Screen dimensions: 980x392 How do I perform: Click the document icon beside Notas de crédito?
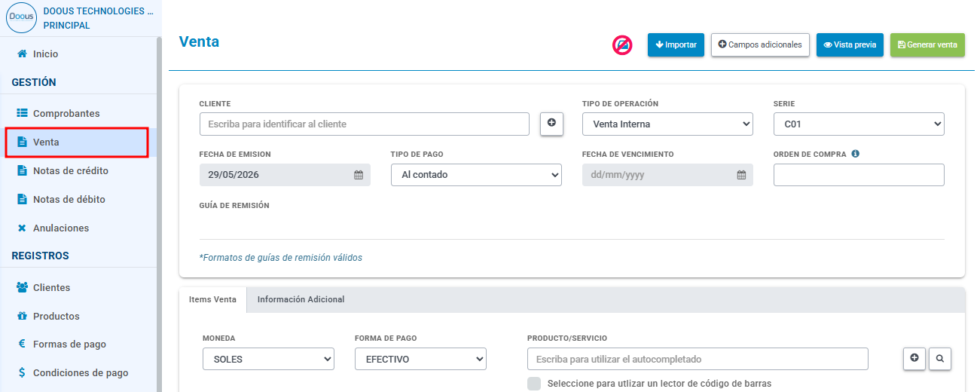click(x=22, y=171)
